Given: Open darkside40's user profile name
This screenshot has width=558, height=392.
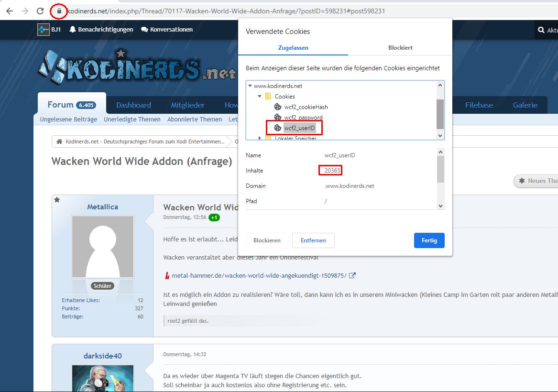Looking at the screenshot, I should tap(102, 356).
